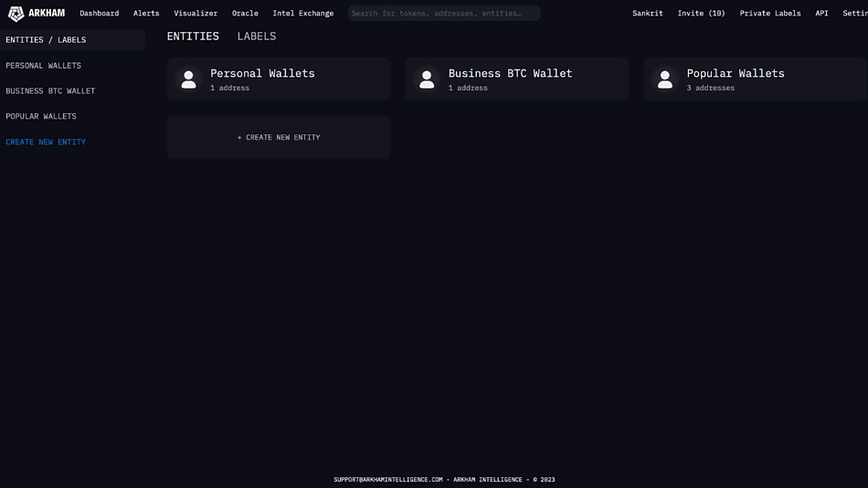868x488 pixels.
Task: Open Intel Exchange from the navigation
Action: coord(302,14)
